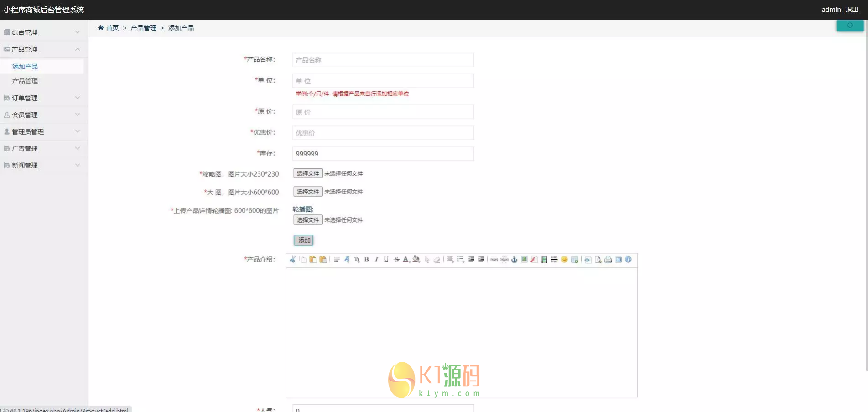Click inside the 产品介绍 editor text area
The image size is (868, 412).
pyautogui.click(x=462, y=332)
